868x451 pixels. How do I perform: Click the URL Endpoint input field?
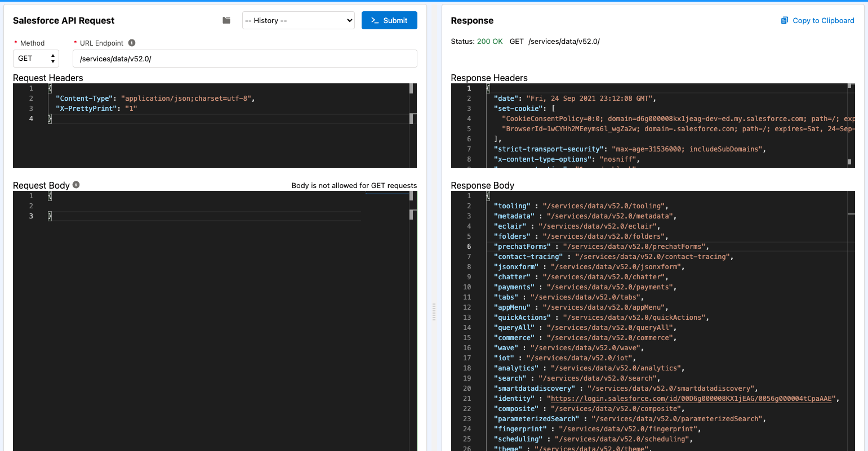click(245, 59)
